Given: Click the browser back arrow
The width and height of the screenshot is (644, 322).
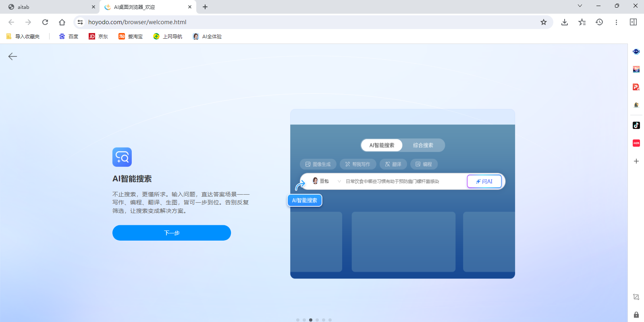Looking at the screenshot, I should tap(11, 22).
